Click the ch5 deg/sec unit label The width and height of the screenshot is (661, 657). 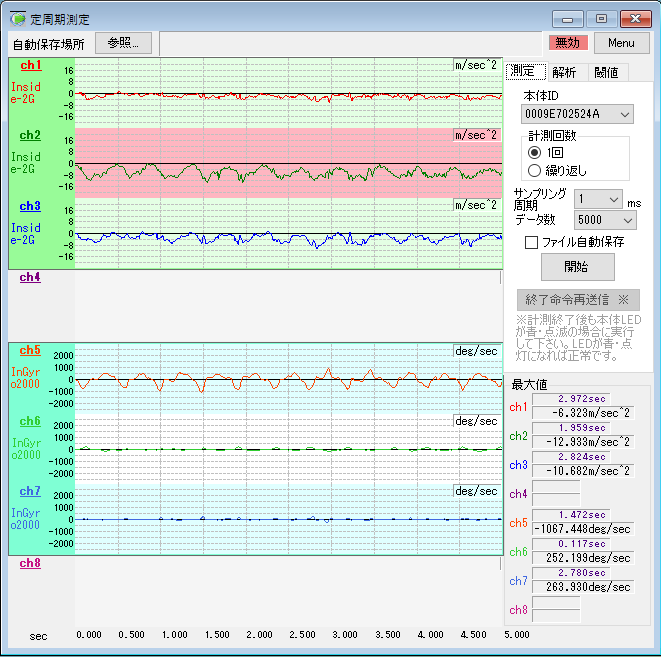click(476, 351)
